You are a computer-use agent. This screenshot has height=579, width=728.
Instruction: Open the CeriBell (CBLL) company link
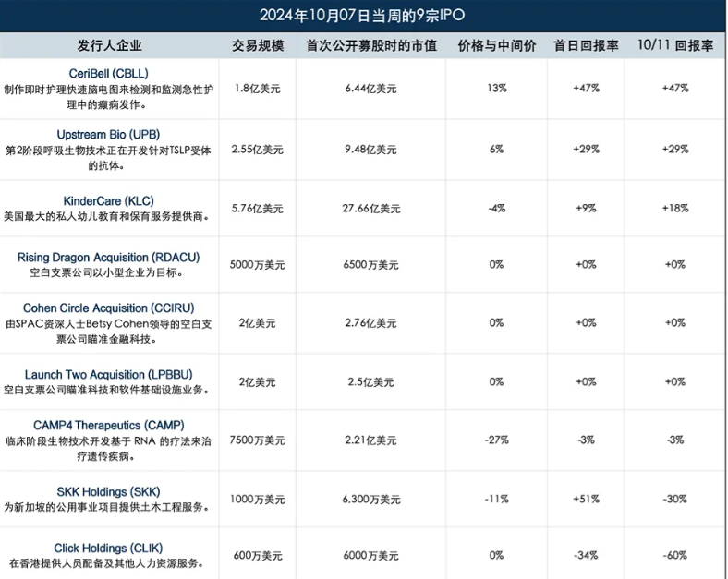pos(109,73)
